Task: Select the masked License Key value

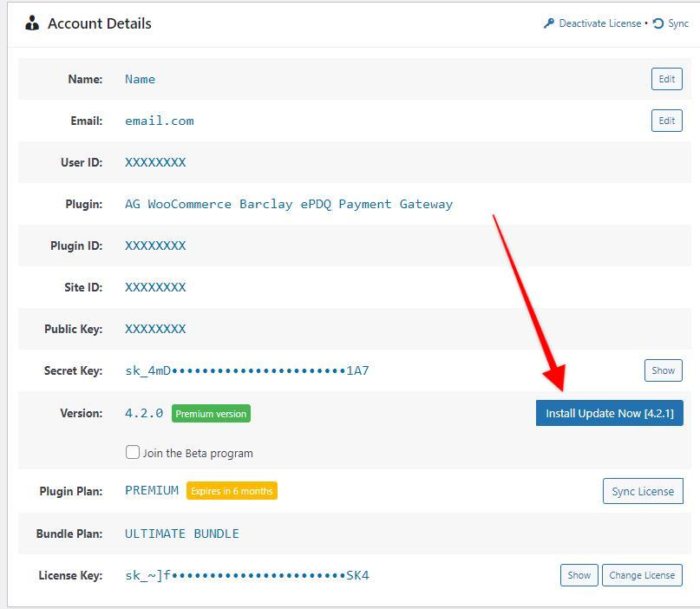Action: click(x=247, y=575)
